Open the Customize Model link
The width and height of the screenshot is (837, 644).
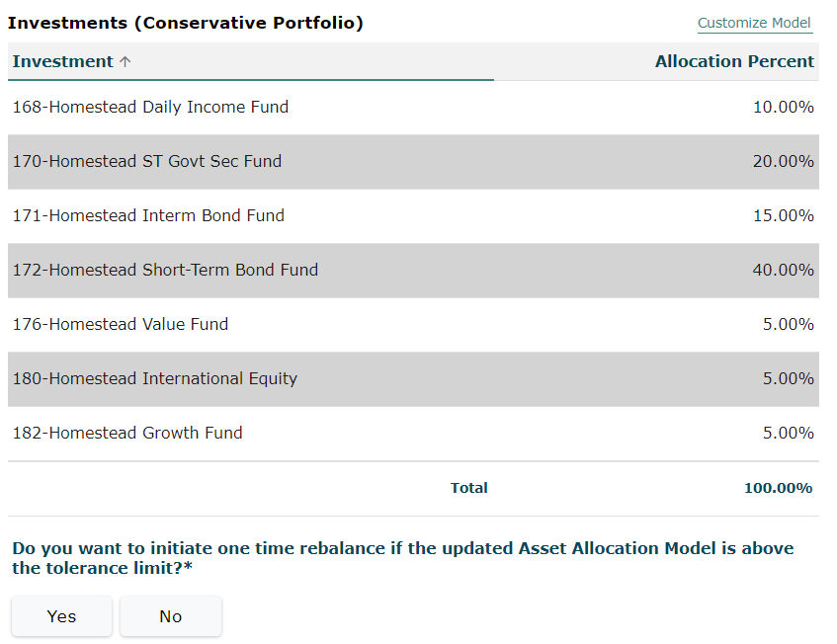point(754,23)
